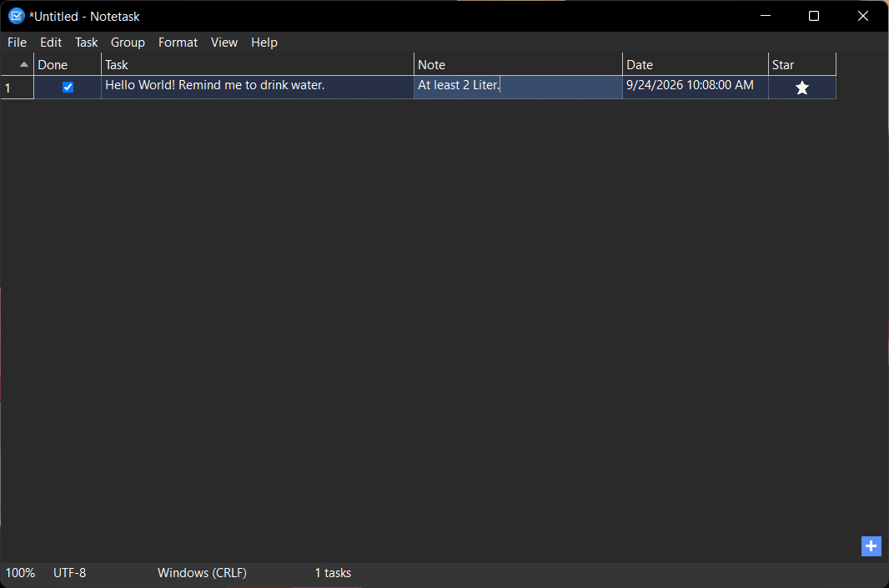The width and height of the screenshot is (889, 588).
Task: Open the Help menu
Action: pos(264,43)
